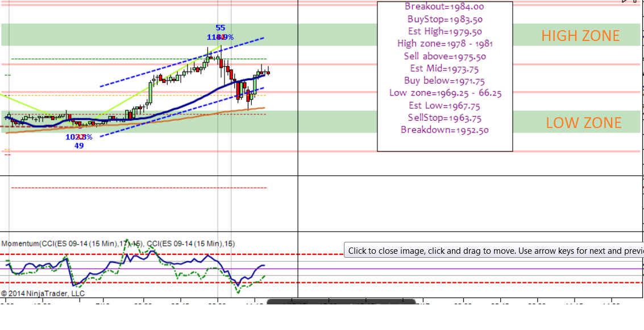Click the Momentum CCI indicator title label
The image size is (644, 330).
click(118, 244)
